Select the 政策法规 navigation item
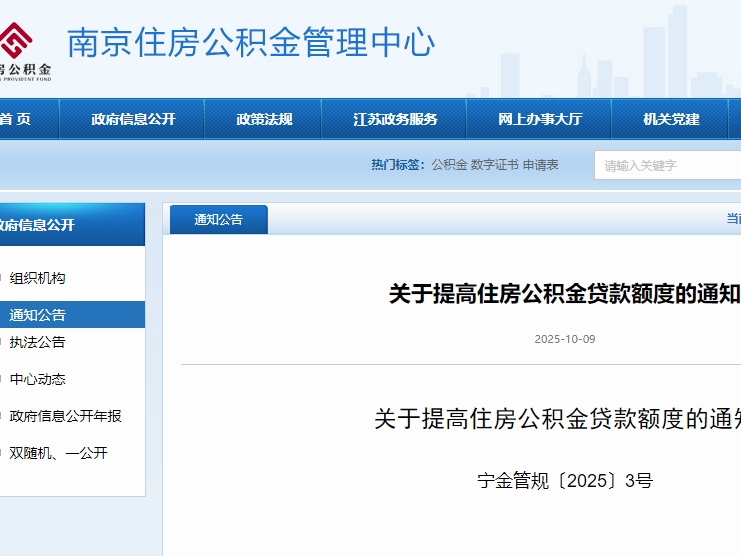Viewport: 741px width, 556px height. (x=264, y=119)
